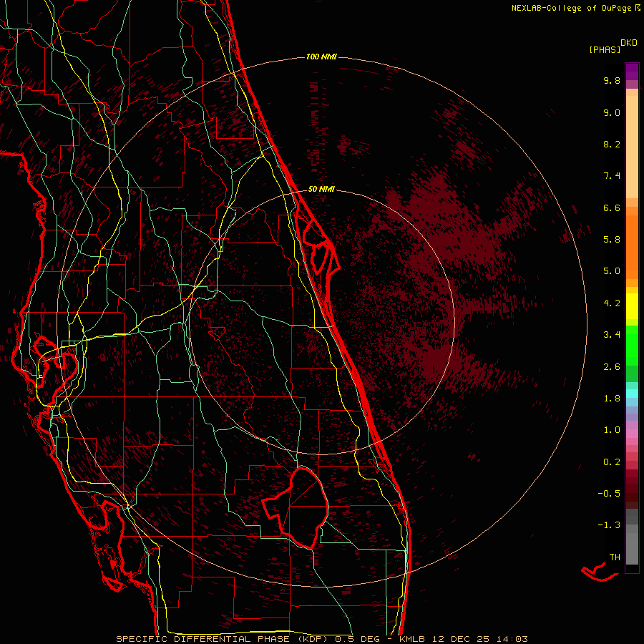Viewport: 644px width, 644px height.
Task: Select the 1.8 legend value
Action: (x=612, y=399)
